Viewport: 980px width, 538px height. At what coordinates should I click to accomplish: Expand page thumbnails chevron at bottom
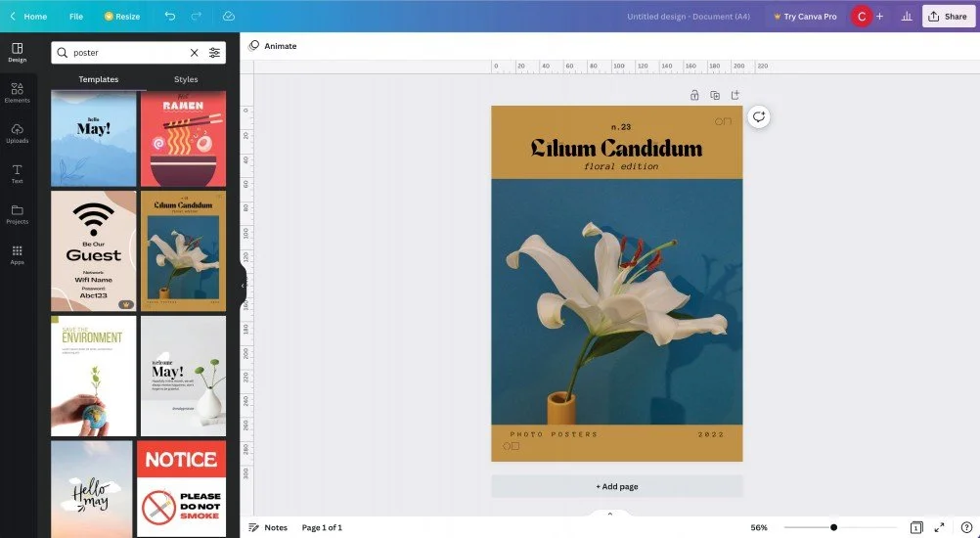tap(610, 514)
